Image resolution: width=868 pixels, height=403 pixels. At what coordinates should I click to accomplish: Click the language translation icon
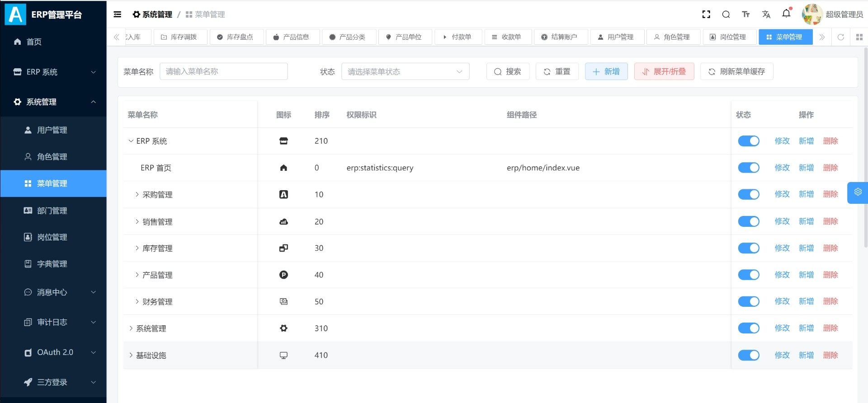766,14
